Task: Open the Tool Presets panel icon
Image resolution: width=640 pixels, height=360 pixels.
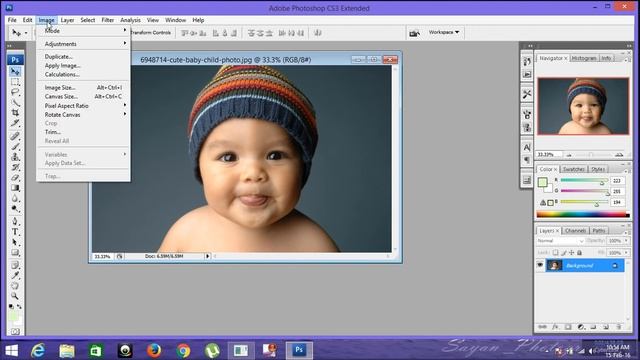Action: [x=527, y=94]
